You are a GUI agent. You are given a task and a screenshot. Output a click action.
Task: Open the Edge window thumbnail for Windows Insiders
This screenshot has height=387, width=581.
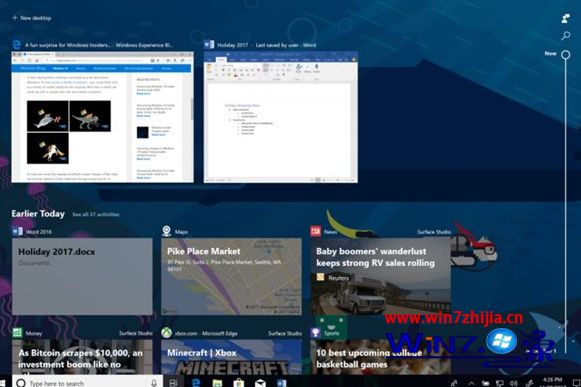[103, 117]
